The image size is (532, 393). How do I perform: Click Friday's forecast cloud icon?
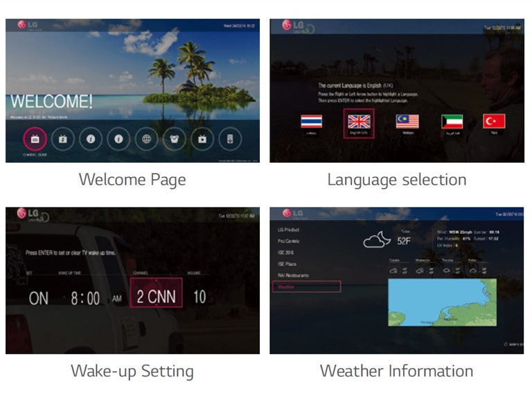[x=473, y=271]
